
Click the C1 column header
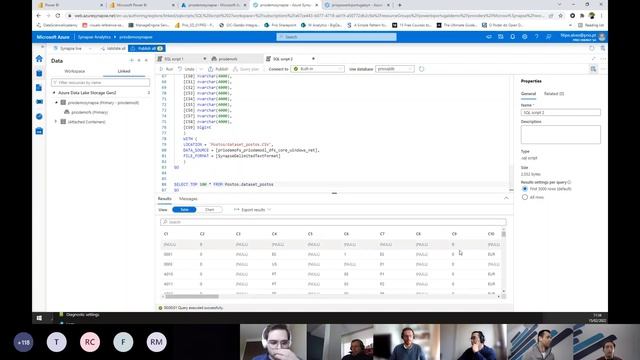pos(166,234)
